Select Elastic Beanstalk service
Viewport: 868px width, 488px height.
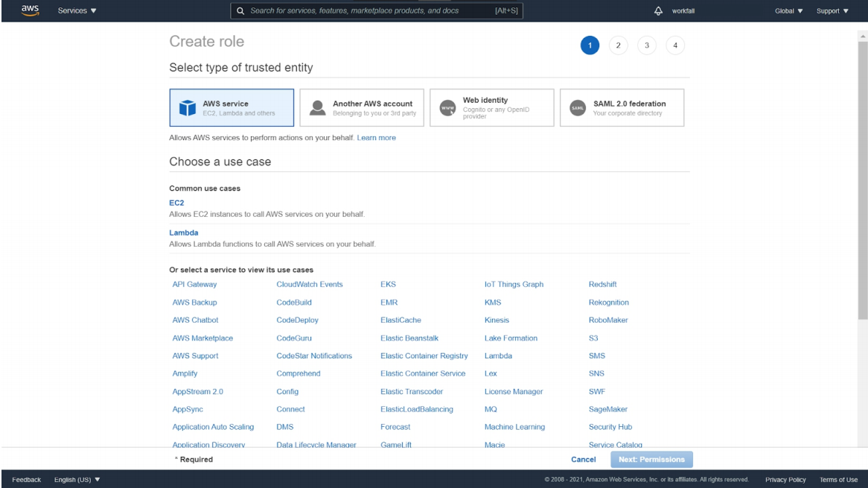[x=409, y=338]
